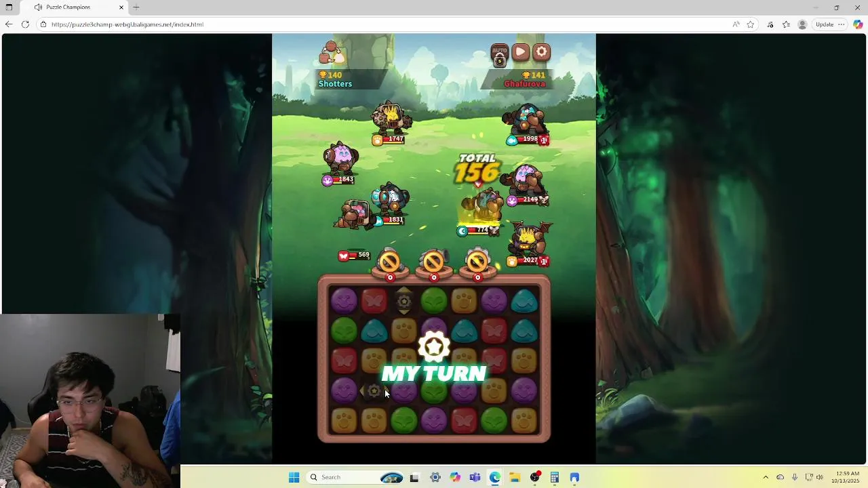Open the tab actions menu icon
This screenshot has width=868, height=488.
(9, 7)
